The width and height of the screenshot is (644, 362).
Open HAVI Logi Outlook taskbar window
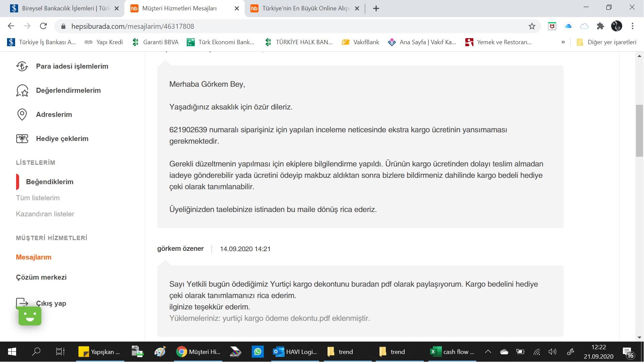coord(295,352)
